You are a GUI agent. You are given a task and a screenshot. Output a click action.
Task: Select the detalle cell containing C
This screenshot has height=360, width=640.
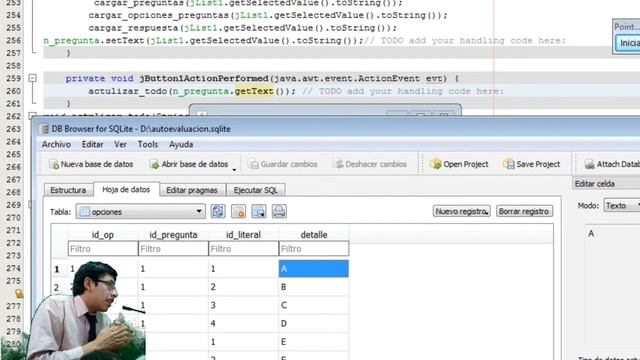click(x=314, y=305)
